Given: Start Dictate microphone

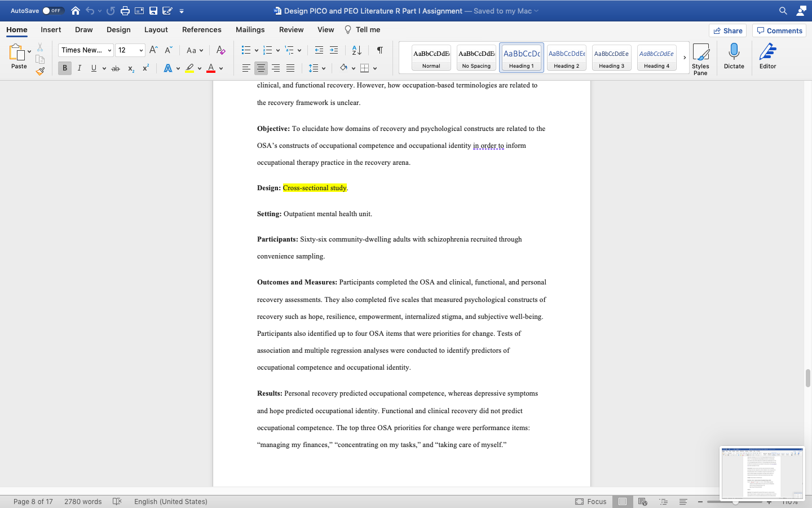Looking at the screenshot, I should coord(734,56).
